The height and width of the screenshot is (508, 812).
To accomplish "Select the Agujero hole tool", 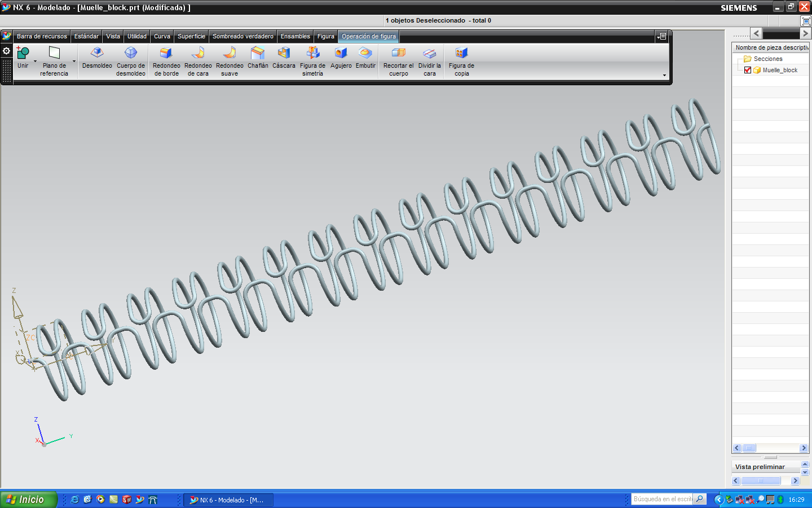I will (341, 58).
